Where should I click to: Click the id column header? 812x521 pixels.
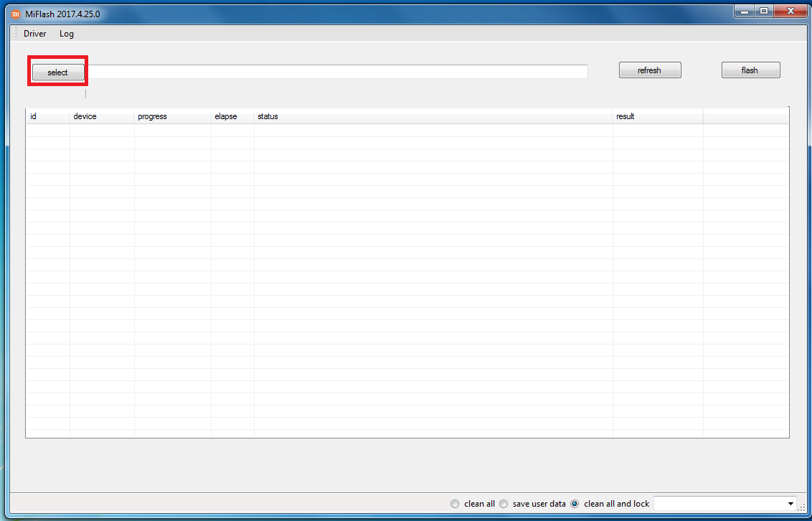click(47, 116)
